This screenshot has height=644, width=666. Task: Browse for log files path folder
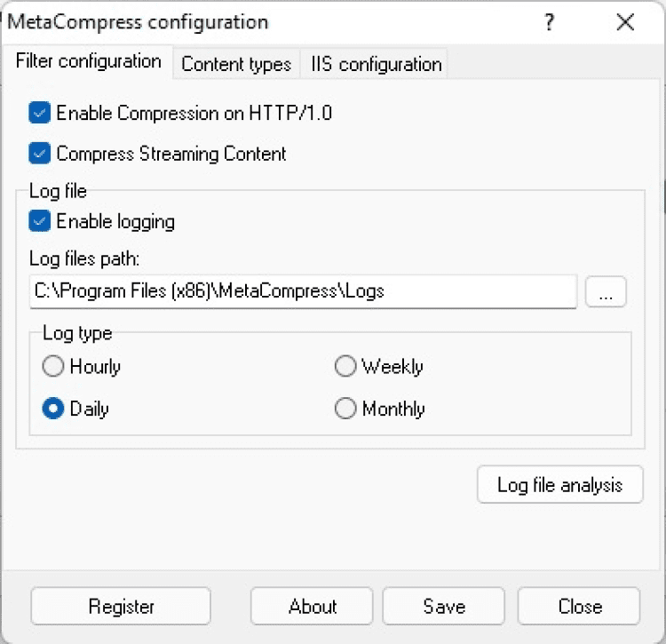[x=606, y=292]
